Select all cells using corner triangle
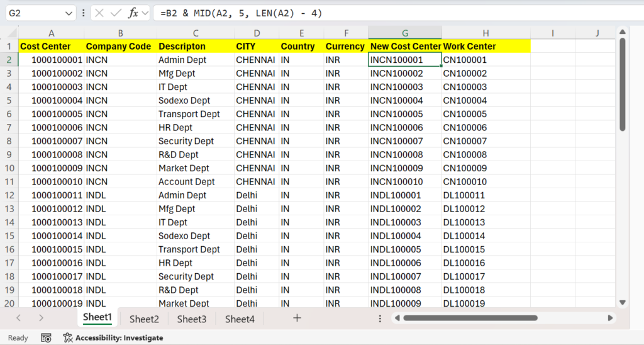Viewport: 644px width, 345px height. coord(11,33)
